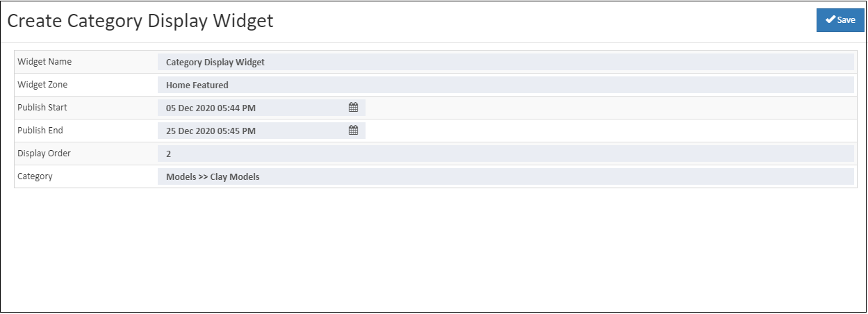Click the Category label
This screenshot has width=868, height=314.
pos(35,176)
